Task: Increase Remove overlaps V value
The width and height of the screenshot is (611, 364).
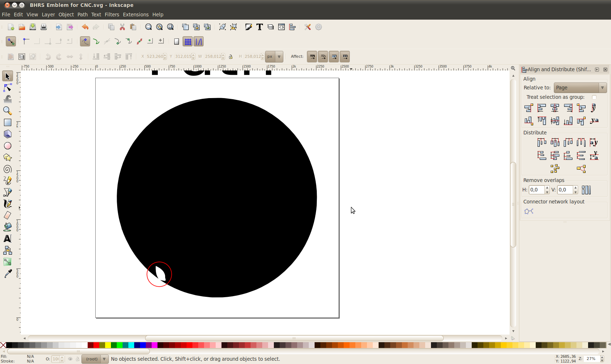Action: [x=575, y=188]
